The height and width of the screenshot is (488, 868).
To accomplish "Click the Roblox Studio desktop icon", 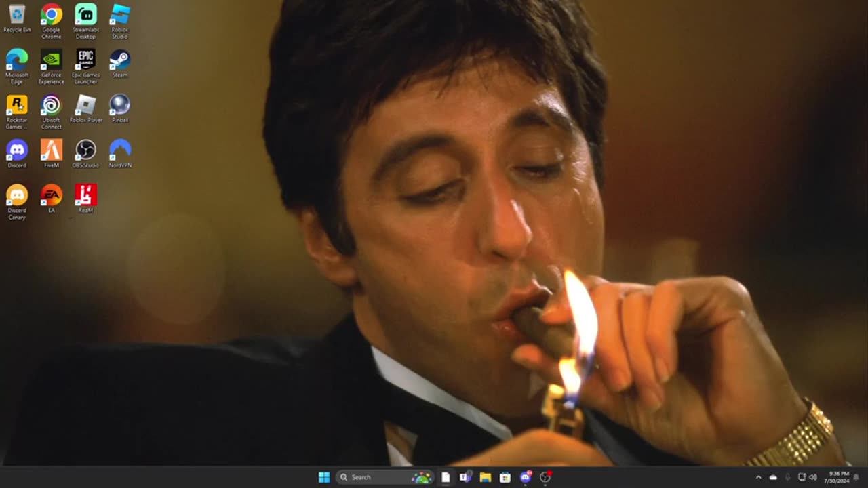I will point(120,21).
